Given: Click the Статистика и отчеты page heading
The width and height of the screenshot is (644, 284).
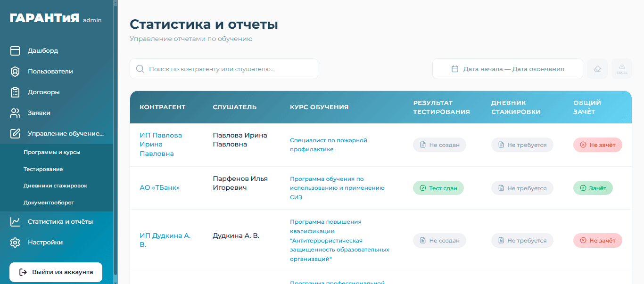Looking at the screenshot, I should click(204, 24).
